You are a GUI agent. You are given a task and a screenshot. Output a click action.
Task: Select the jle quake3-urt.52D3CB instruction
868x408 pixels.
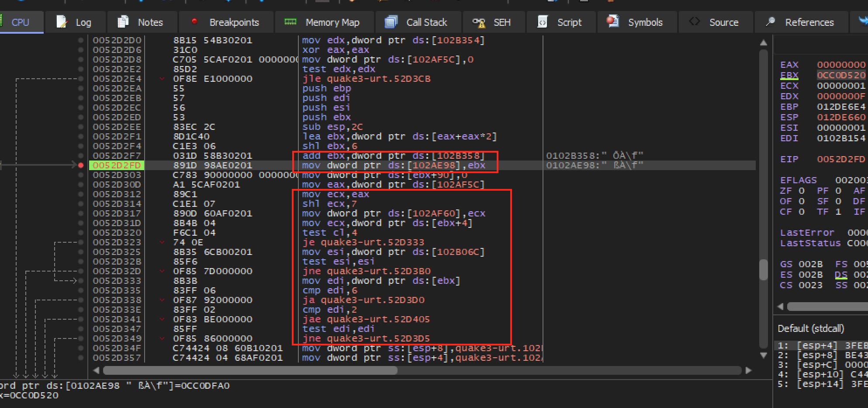point(366,79)
